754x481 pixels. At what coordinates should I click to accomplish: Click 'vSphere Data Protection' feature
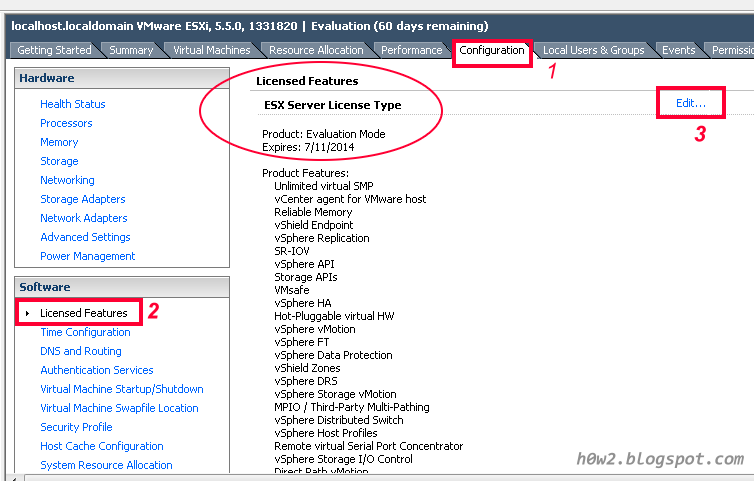(333, 355)
